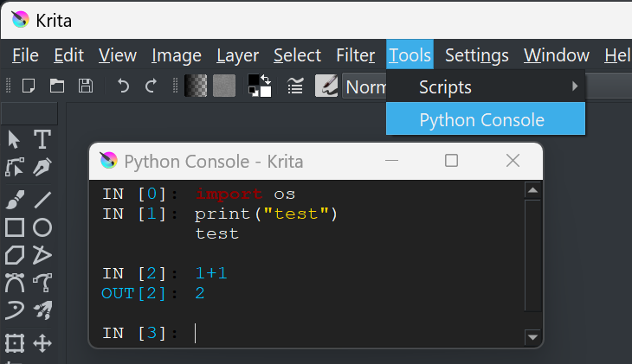
Task: Choose Python Console from Tools menu
Action: 486,118
